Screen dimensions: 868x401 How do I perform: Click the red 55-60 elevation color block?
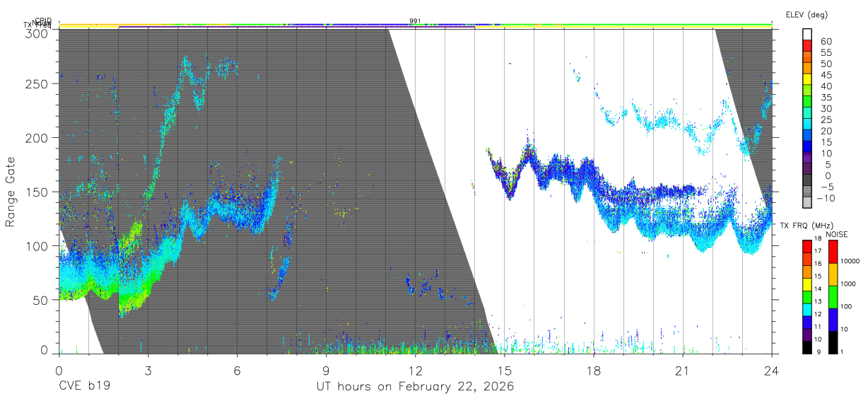[x=807, y=45]
